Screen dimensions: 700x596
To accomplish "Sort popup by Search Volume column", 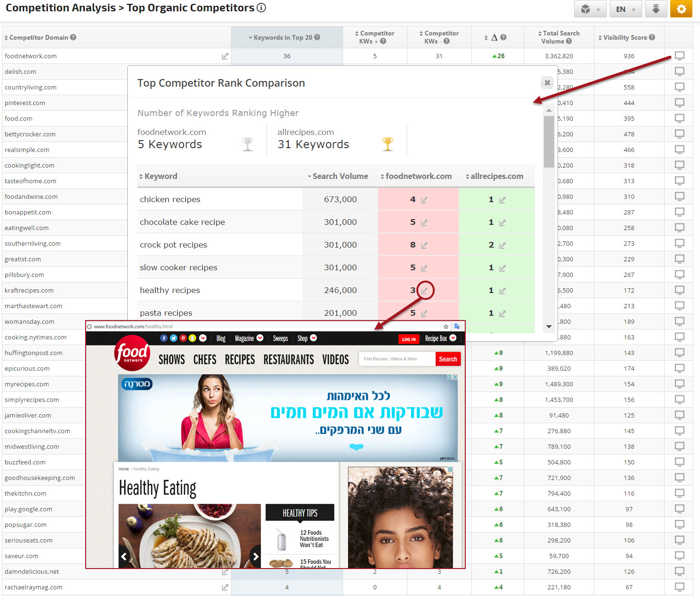I will pos(338,176).
